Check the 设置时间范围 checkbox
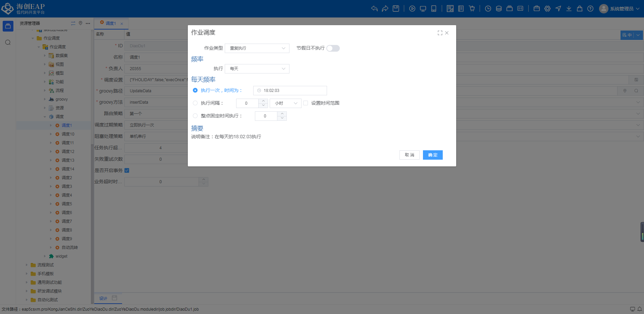The height and width of the screenshot is (314, 644). click(x=306, y=103)
